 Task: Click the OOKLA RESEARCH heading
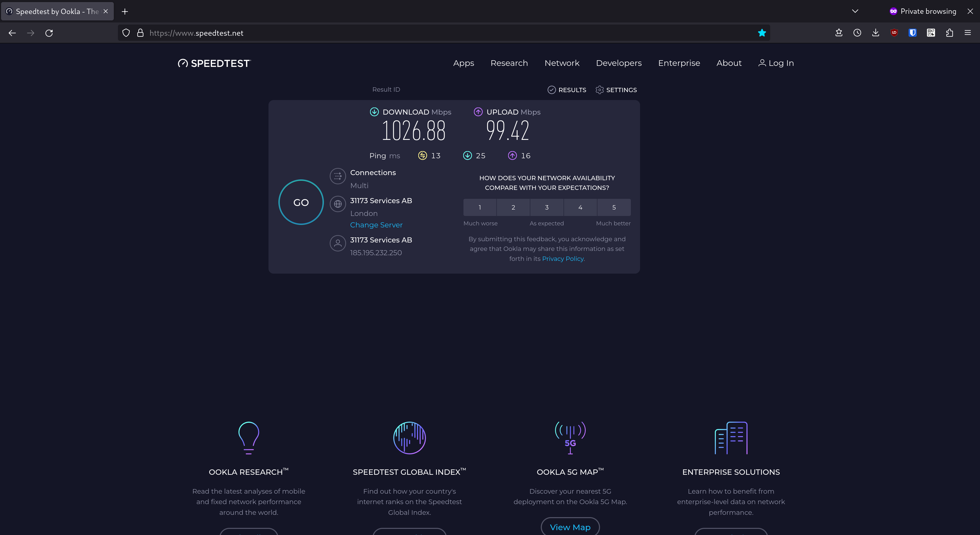coord(249,472)
